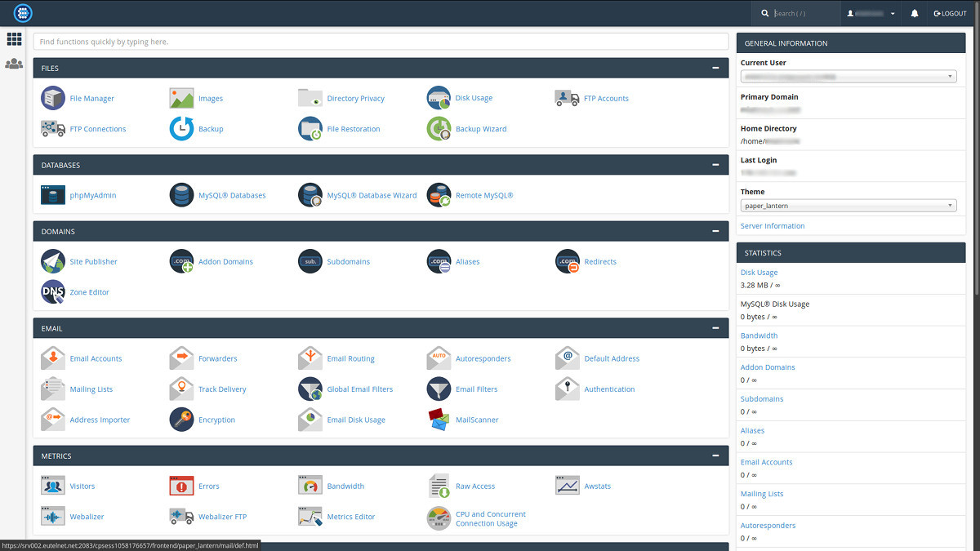Open the notifications bell
The width and height of the screenshot is (980, 551).
[x=915, y=13]
